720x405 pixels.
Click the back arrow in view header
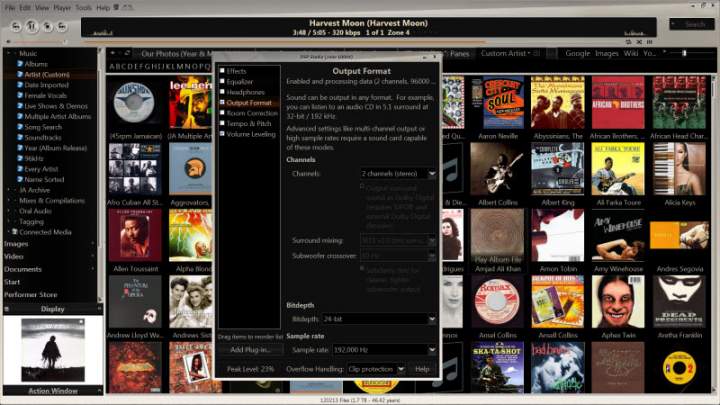(112, 53)
